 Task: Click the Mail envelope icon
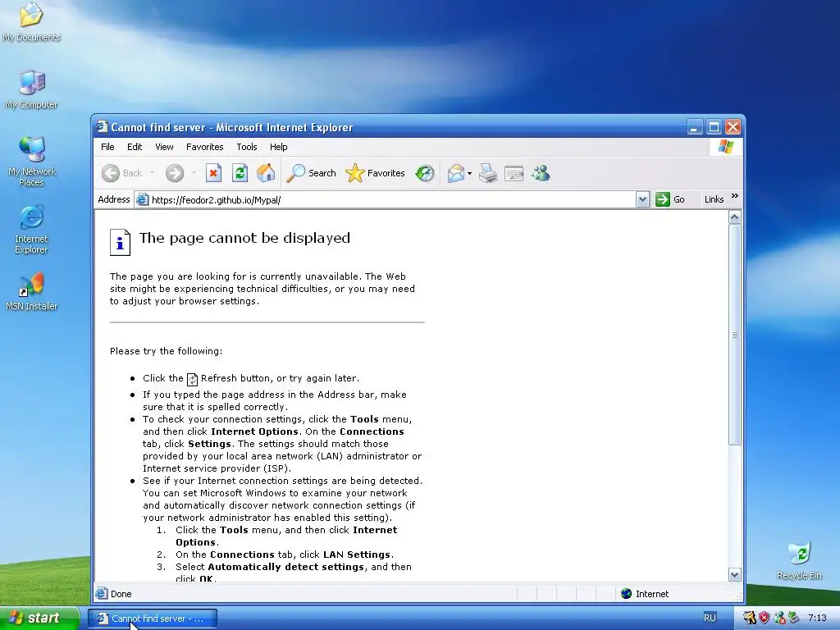pyautogui.click(x=456, y=173)
